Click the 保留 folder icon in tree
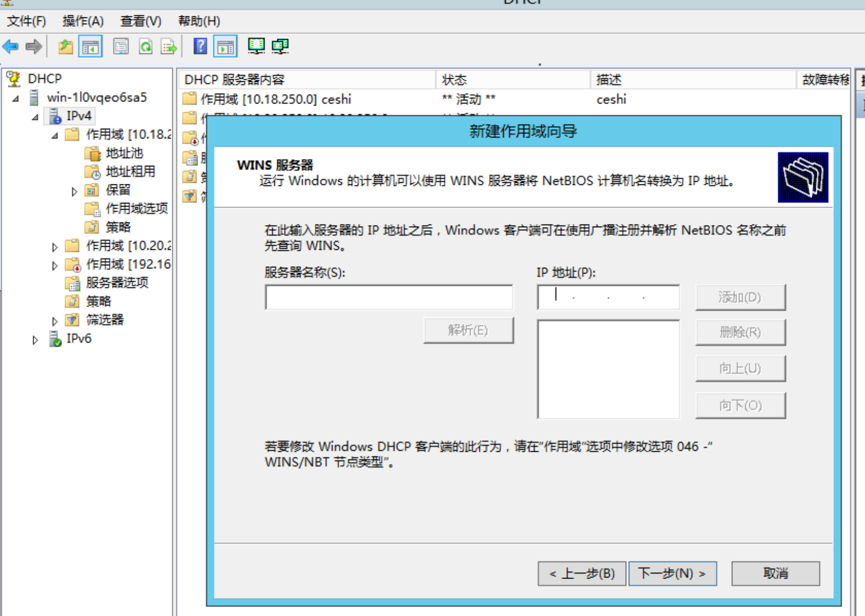This screenshot has height=616, width=865. click(92, 190)
